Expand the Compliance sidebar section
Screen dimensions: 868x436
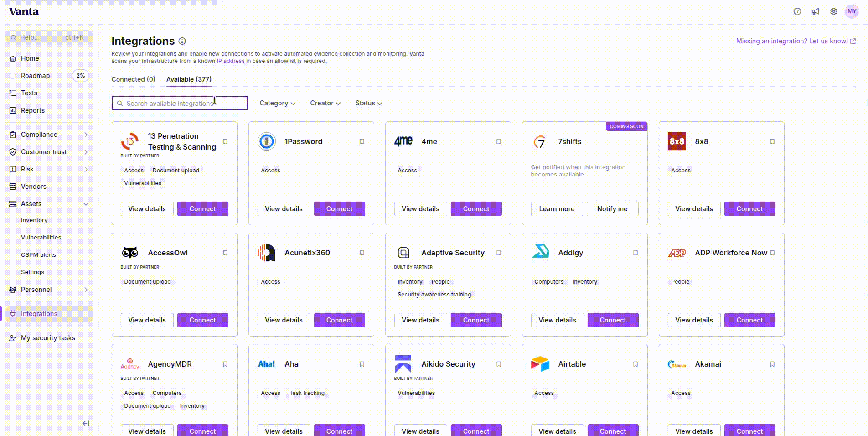click(48, 135)
